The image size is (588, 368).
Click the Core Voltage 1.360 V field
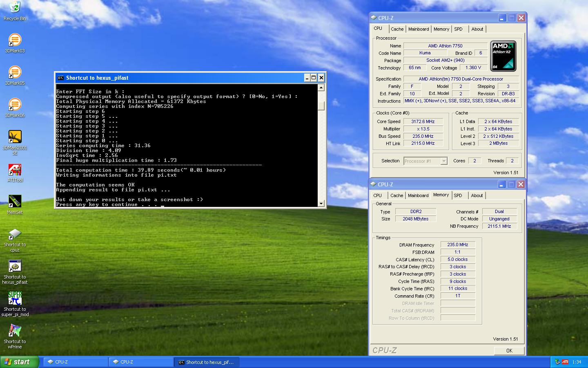pyautogui.click(x=473, y=67)
